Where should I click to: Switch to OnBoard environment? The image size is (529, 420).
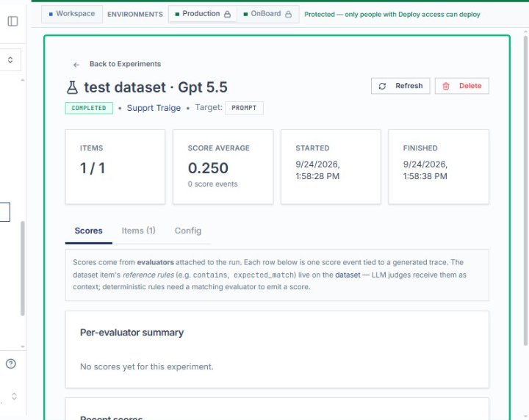267,14
